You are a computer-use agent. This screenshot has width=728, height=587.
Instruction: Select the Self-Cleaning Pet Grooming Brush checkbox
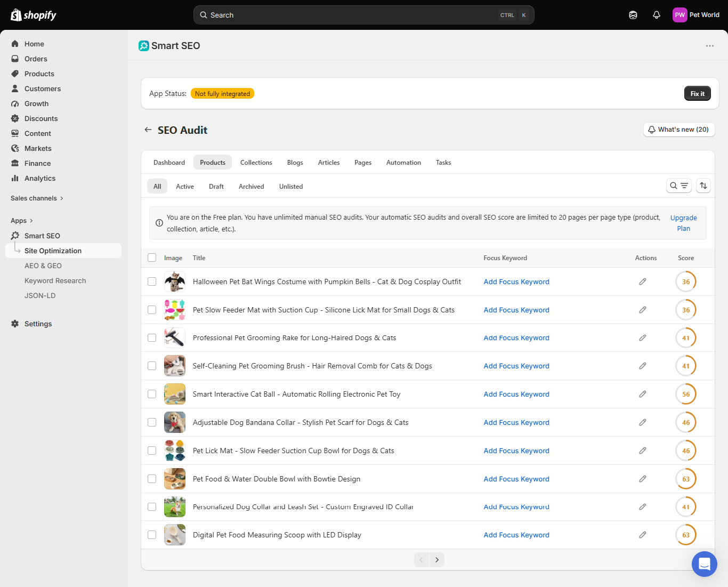pyautogui.click(x=152, y=366)
